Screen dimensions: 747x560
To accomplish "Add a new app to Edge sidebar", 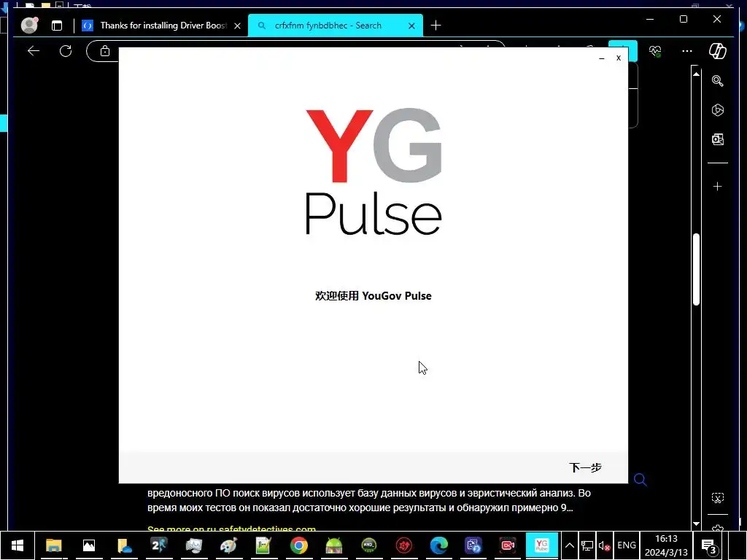I will 718,186.
